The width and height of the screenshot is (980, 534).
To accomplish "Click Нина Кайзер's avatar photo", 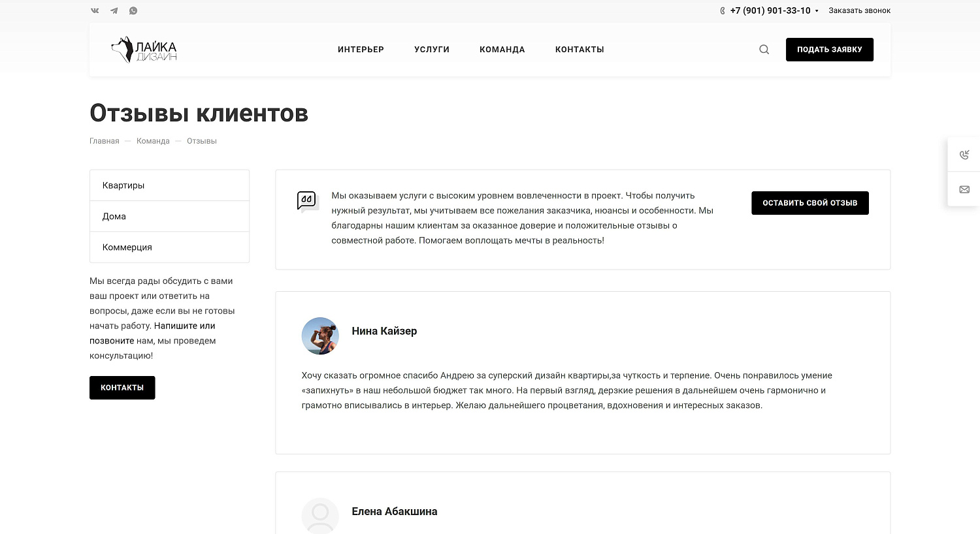I will click(320, 336).
